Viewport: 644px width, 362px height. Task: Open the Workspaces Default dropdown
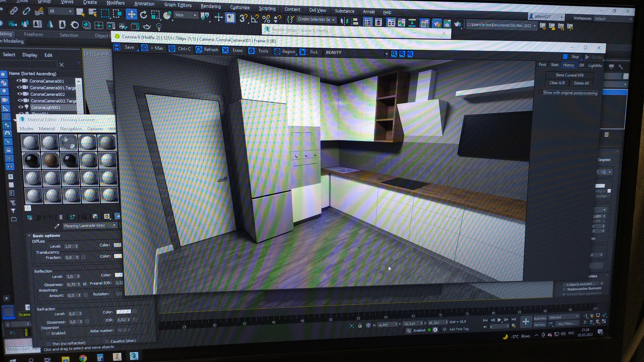click(613, 19)
